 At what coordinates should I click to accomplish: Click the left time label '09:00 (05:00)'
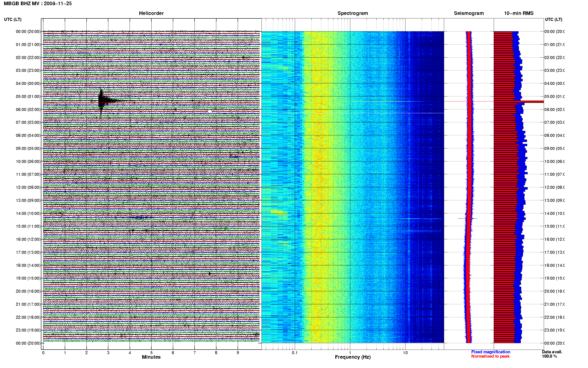tap(28, 148)
